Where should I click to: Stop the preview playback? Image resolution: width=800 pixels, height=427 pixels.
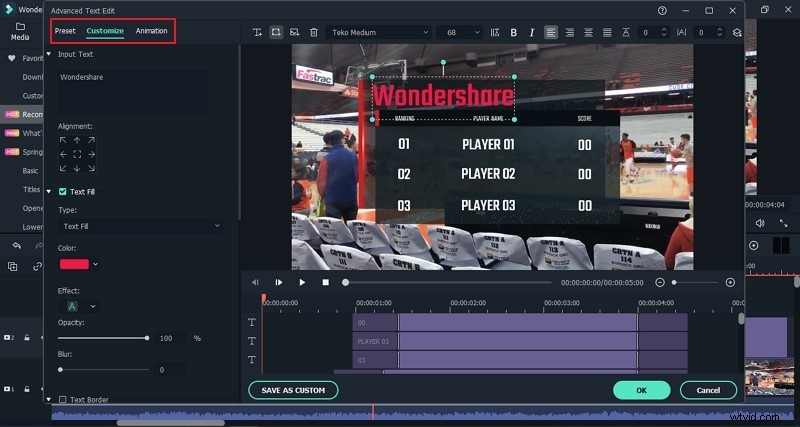point(326,282)
